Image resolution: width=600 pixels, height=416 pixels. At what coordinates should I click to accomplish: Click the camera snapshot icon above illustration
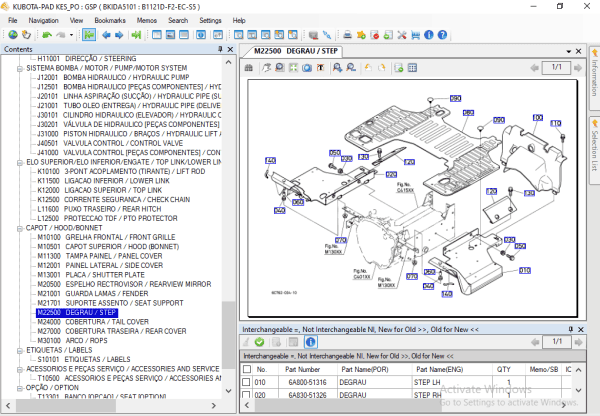pos(307,68)
